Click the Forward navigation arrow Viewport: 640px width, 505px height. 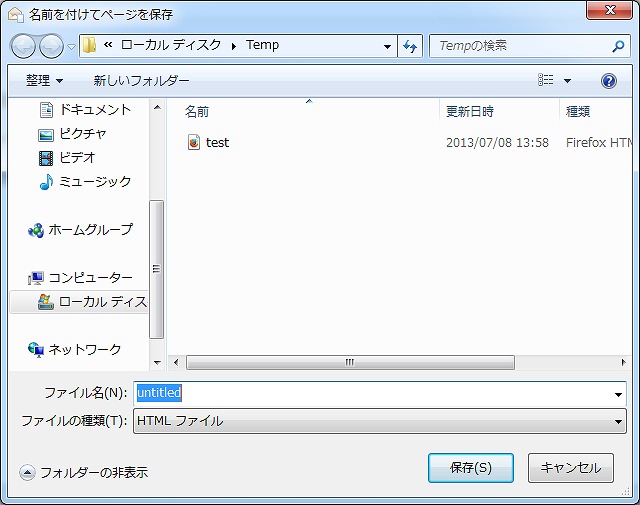point(51,46)
